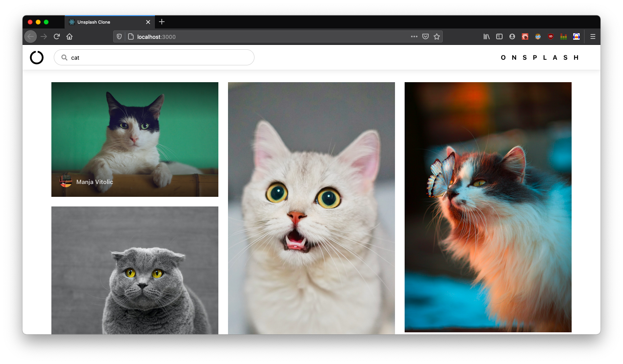Viewport: 623px width, 364px height.
Task: Reload the current page
Action: pos(57,36)
